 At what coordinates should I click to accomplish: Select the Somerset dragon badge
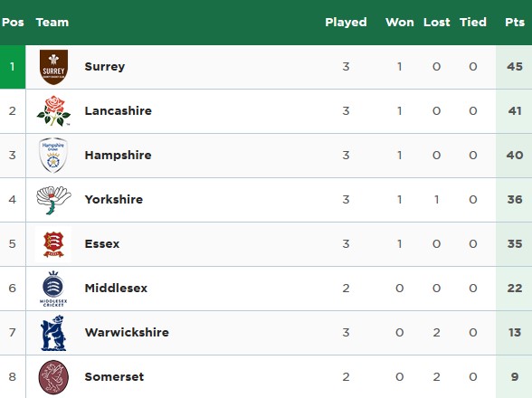click(53, 377)
